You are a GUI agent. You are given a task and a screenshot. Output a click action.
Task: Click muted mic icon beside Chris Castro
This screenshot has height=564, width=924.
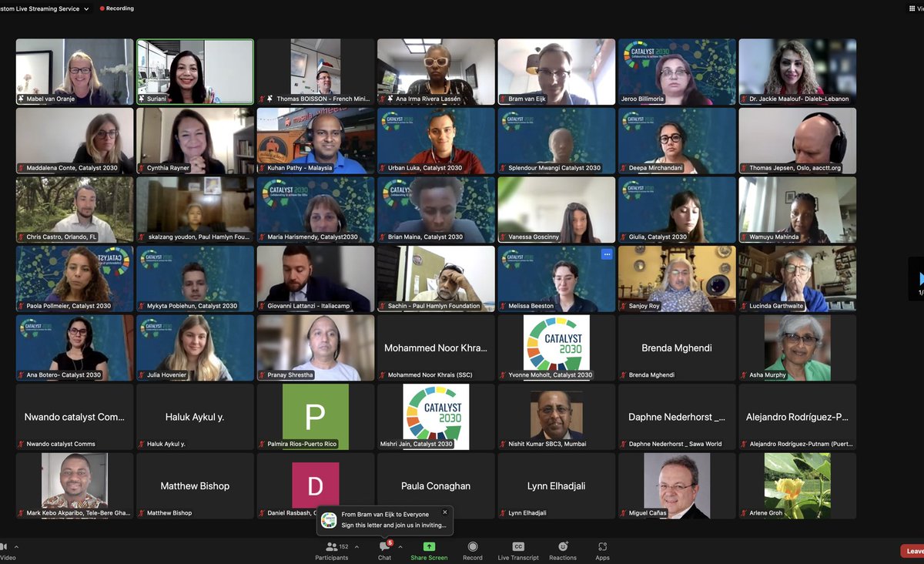point(22,237)
